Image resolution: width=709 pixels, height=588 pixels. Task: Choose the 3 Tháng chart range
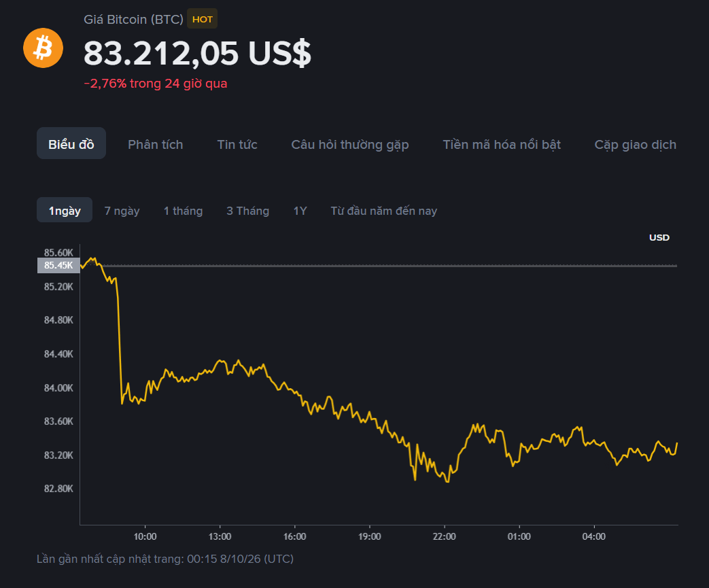click(x=247, y=211)
